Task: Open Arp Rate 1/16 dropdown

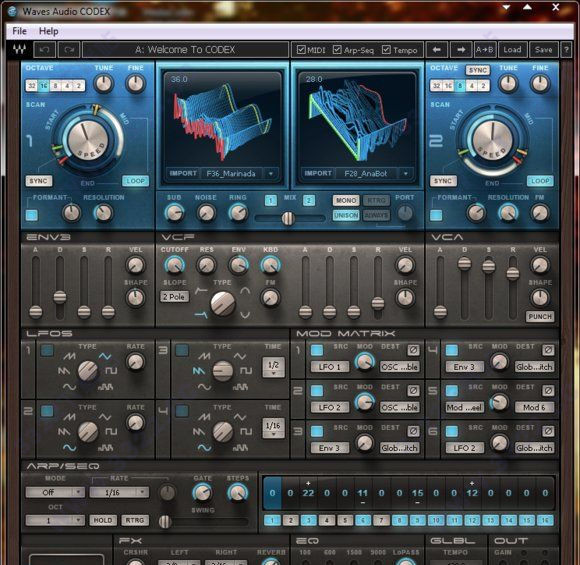Action: point(119,492)
